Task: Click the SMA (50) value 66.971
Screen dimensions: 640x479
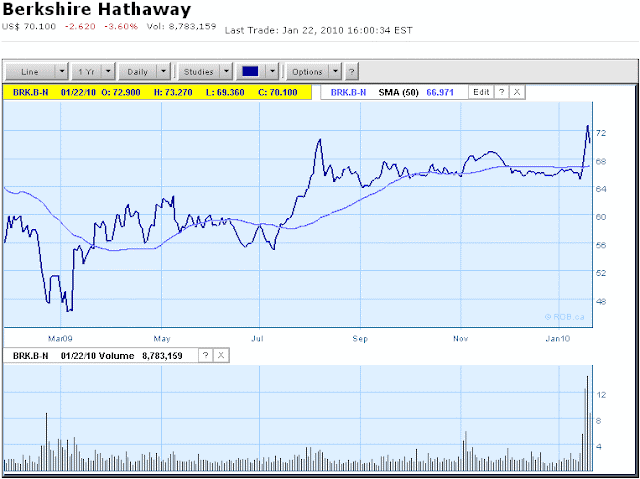Action: (440, 92)
